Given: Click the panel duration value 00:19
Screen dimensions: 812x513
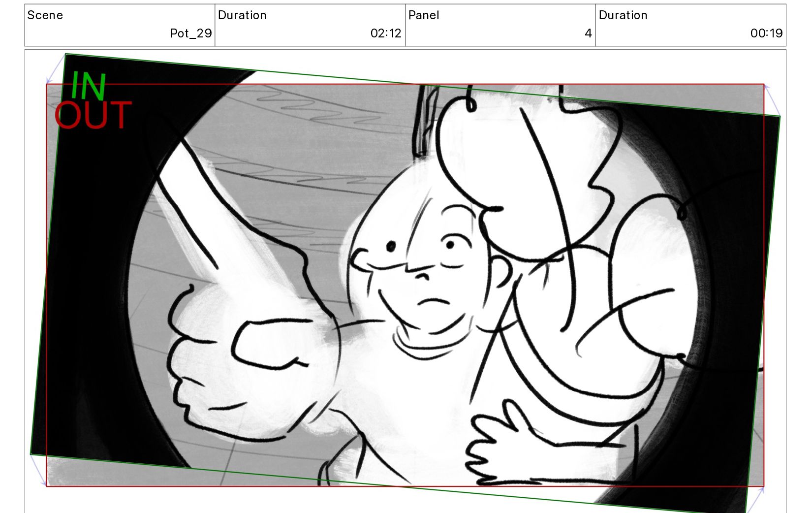Looking at the screenshot, I should [x=766, y=33].
